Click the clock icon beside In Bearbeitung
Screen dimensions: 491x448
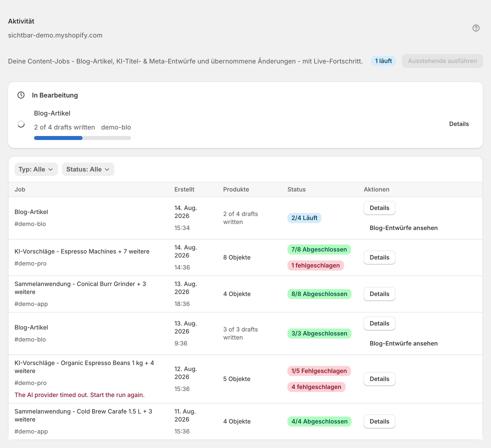tap(21, 95)
